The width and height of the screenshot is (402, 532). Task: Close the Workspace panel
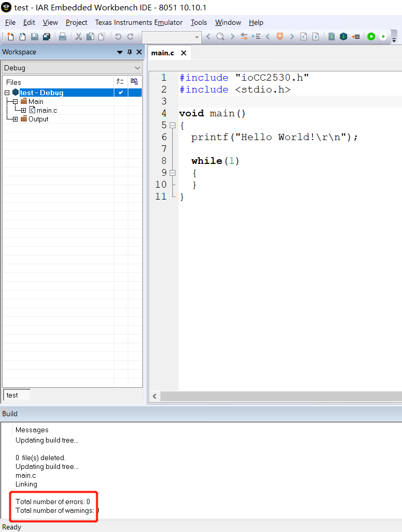(139, 52)
